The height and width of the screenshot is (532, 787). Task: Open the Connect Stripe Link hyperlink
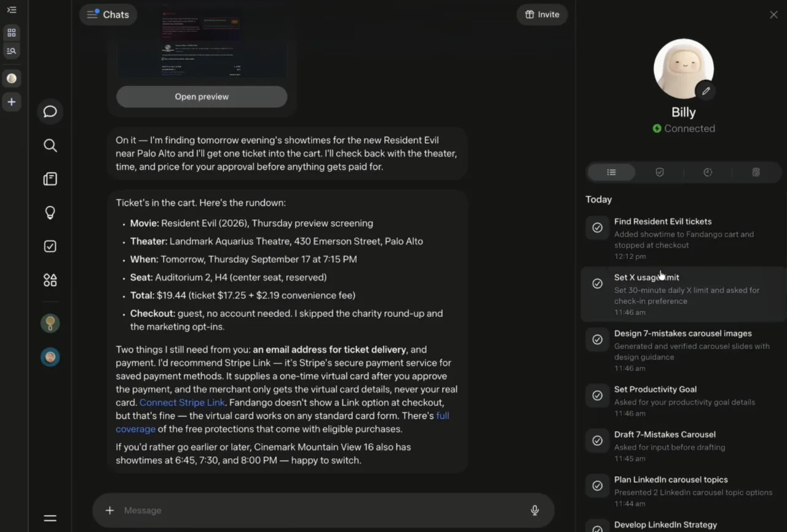coord(182,402)
